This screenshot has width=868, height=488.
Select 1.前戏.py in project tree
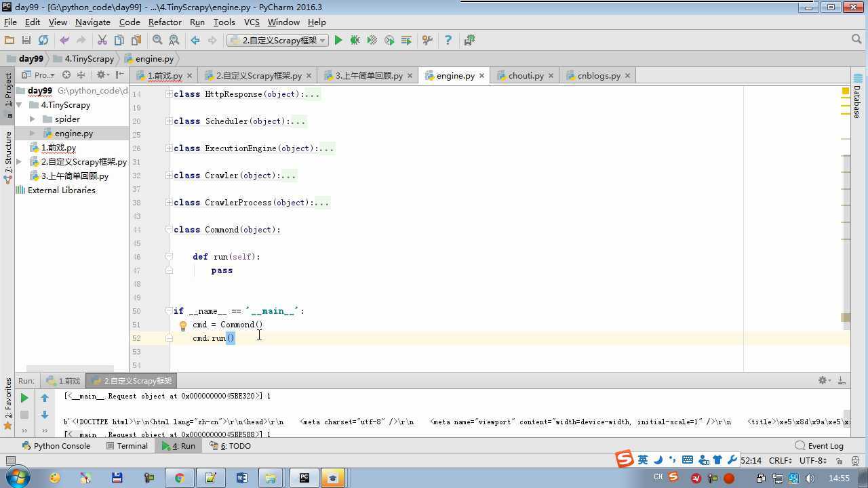[x=58, y=148]
